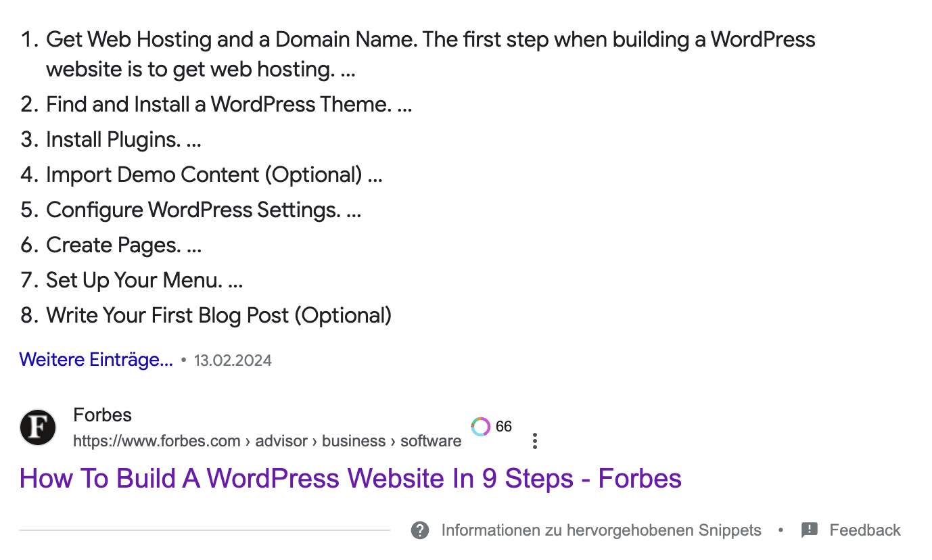Click the snippet step "Create Pages"
Screen dimensions: 932x560
(x=123, y=245)
